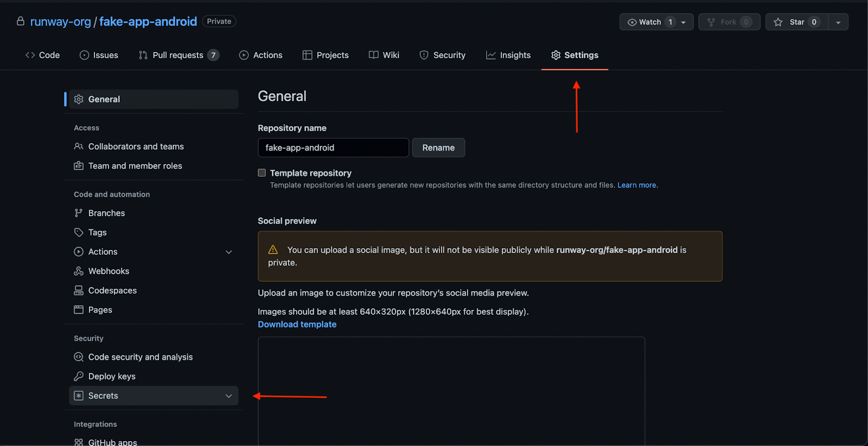Click the warning triangle icon in social preview notice
868x446 pixels.
(x=273, y=249)
